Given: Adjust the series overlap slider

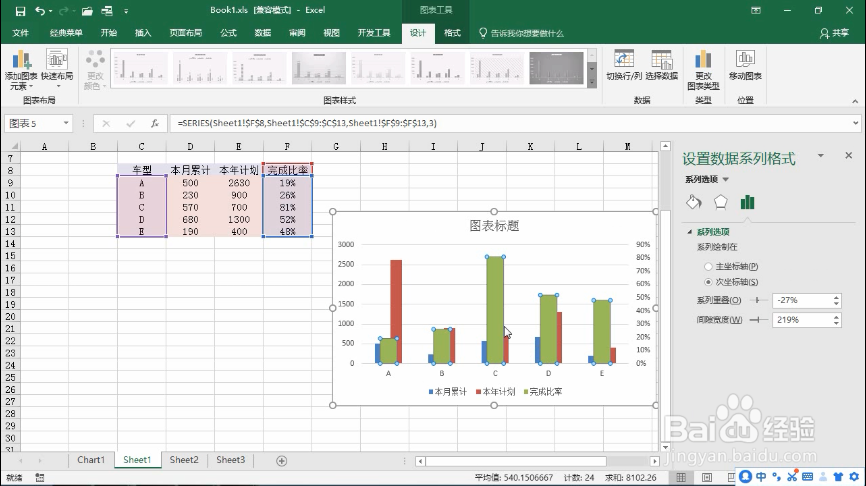Looking at the screenshot, I should point(757,300).
